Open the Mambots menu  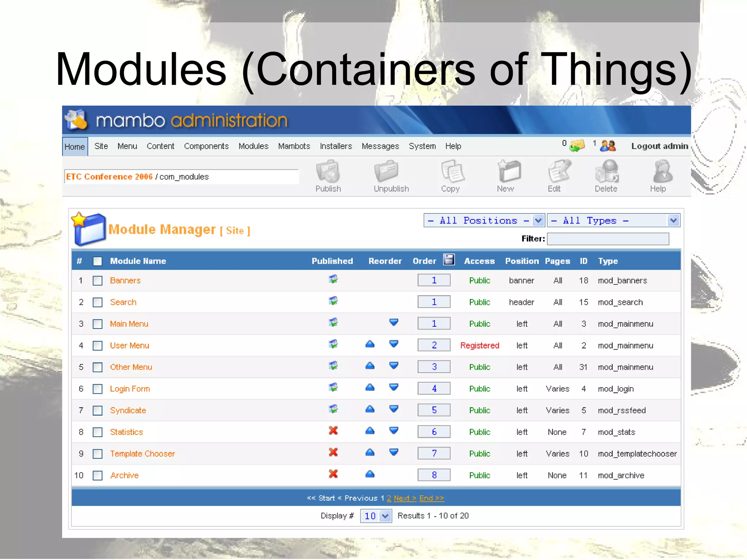click(x=294, y=146)
